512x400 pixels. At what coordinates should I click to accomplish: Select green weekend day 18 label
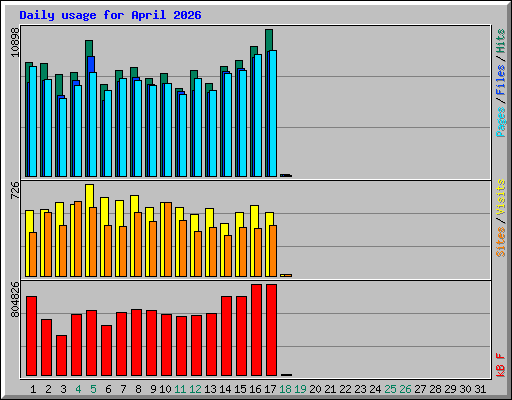pos(285,389)
